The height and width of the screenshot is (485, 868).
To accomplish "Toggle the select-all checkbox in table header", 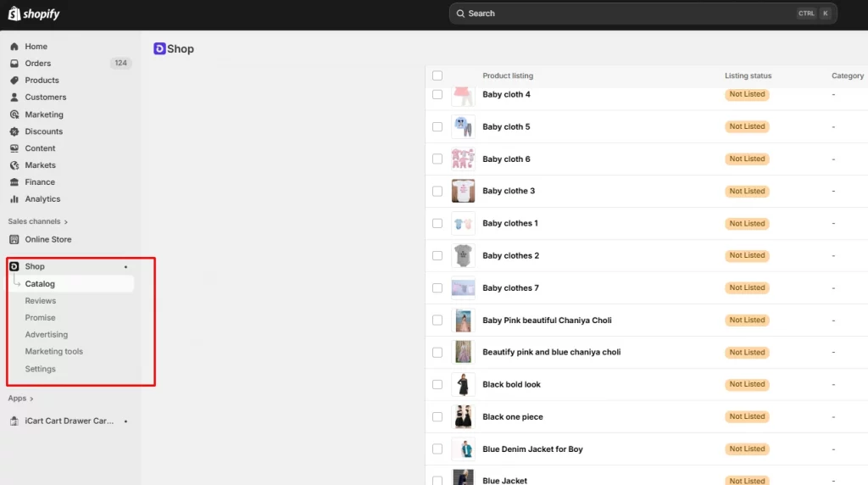I will coord(437,75).
